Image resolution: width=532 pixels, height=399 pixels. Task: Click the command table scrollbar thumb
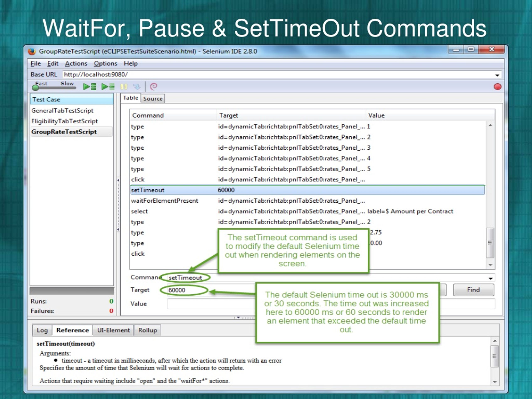click(490, 243)
